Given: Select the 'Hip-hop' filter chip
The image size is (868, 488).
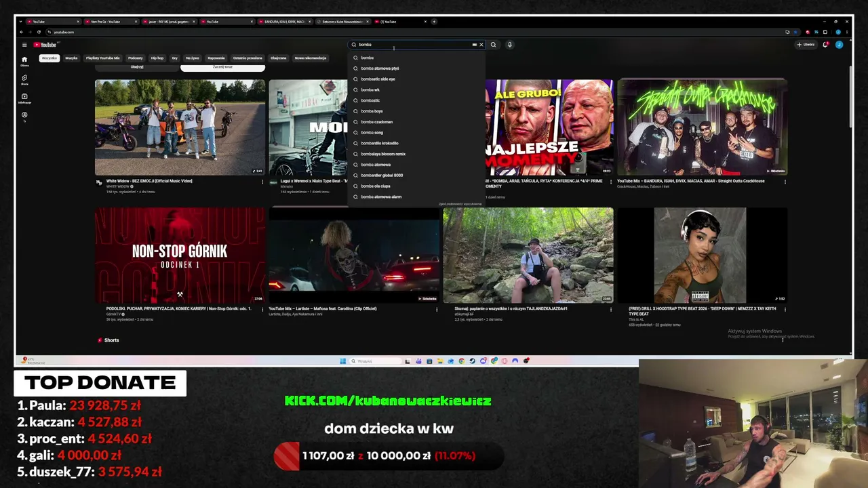Looking at the screenshot, I should pyautogui.click(x=157, y=58).
